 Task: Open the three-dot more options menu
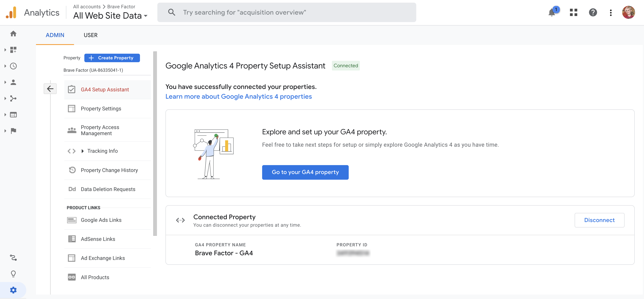click(x=611, y=13)
